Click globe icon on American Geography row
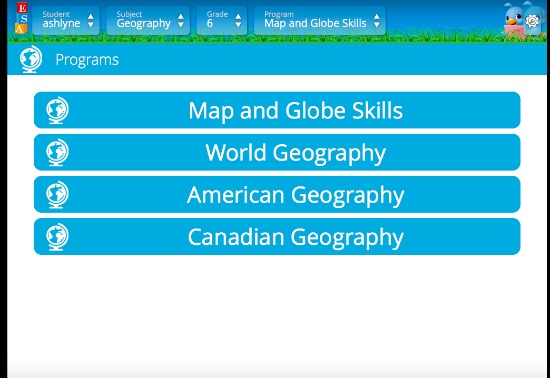This screenshot has width=550, height=378. pyautogui.click(x=57, y=195)
